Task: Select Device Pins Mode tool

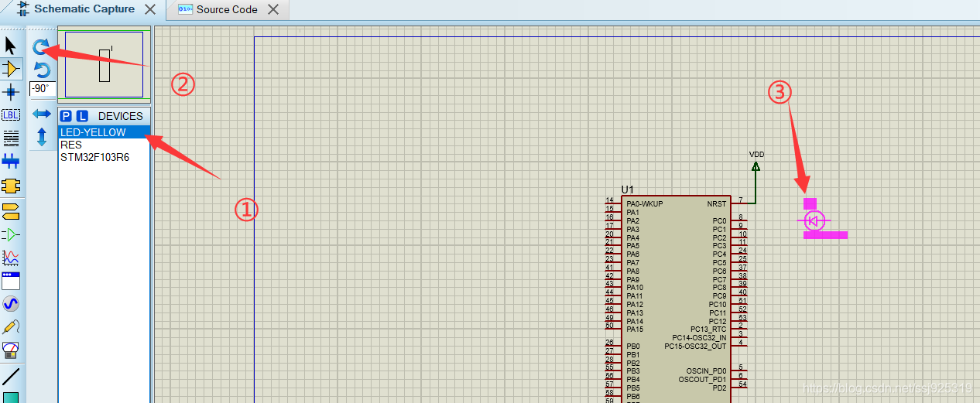Action: [11, 234]
